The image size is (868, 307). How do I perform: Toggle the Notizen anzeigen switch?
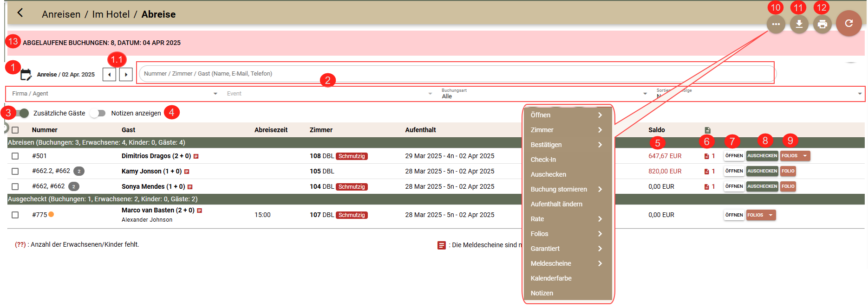pyautogui.click(x=98, y=113)
